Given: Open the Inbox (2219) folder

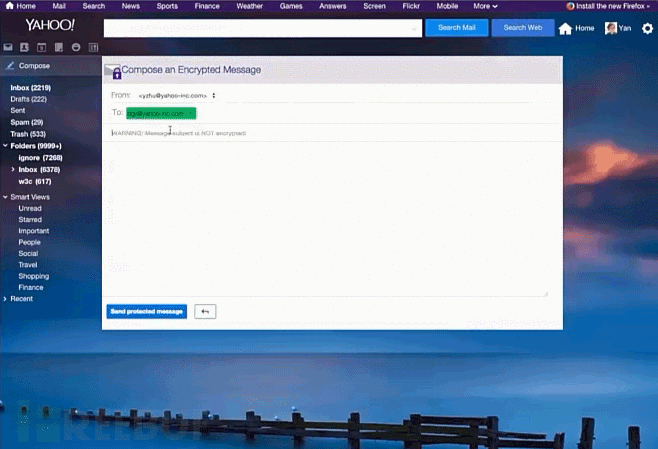Looking at the screenshot, I should tap(31, 88).
